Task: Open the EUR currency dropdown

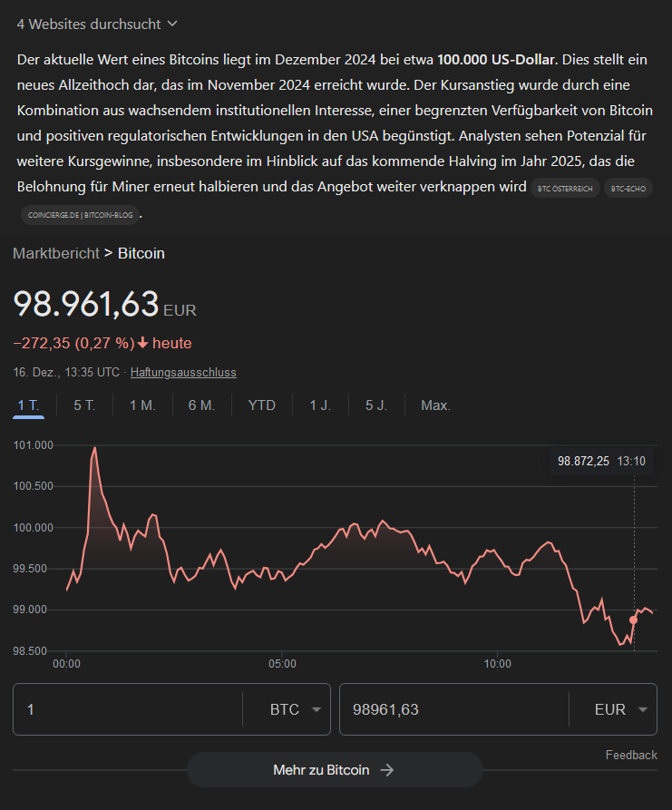Action: 622,709
